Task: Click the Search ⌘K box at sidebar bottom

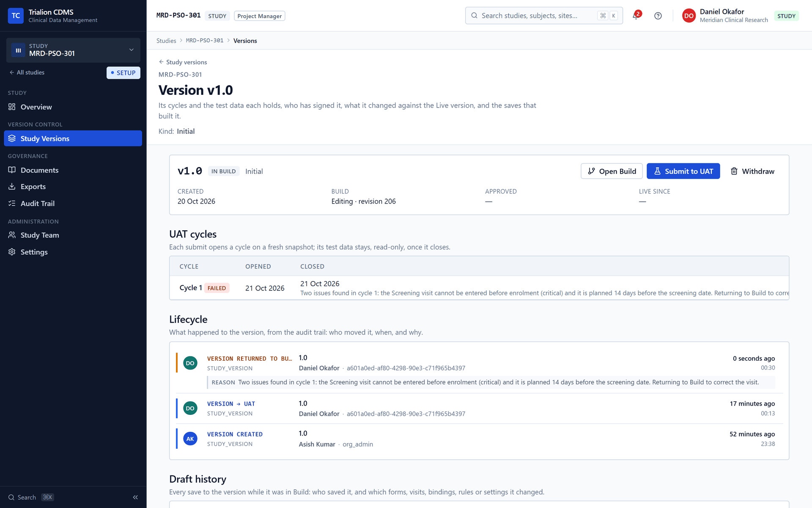Action: (31, 497)
